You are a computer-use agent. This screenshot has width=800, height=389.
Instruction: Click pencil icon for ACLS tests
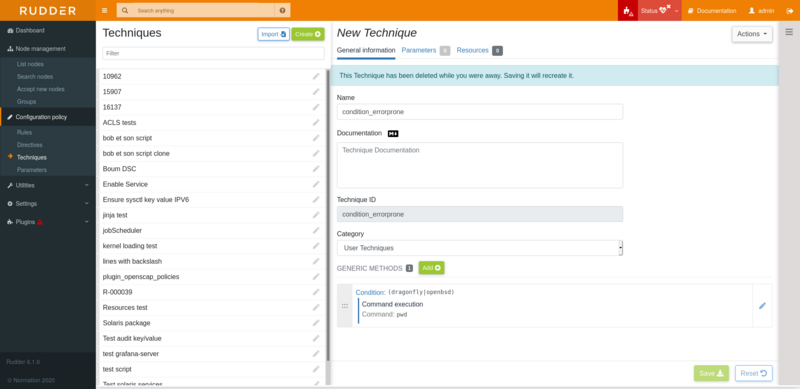tap(316, 123)
